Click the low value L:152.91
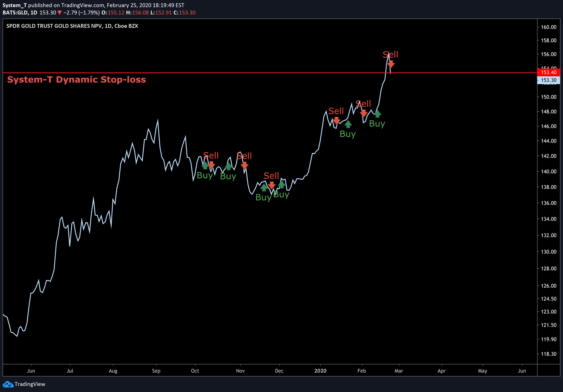Screen dimensions: 563x392 (x=161, y=13)
